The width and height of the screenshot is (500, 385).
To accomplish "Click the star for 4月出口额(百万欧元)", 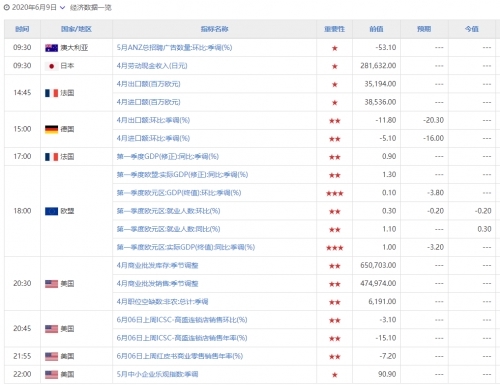I will (335, 84).
